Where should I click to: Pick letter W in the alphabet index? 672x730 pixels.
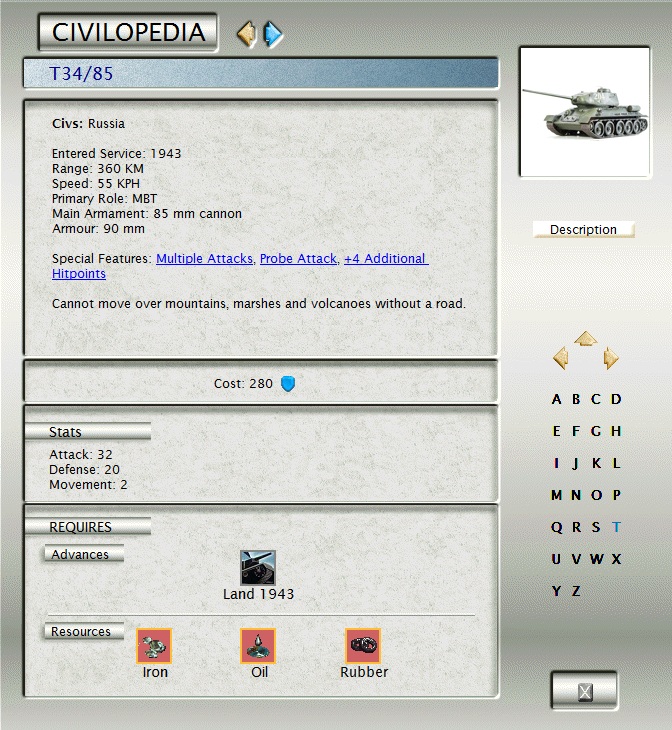pos(597,559)
